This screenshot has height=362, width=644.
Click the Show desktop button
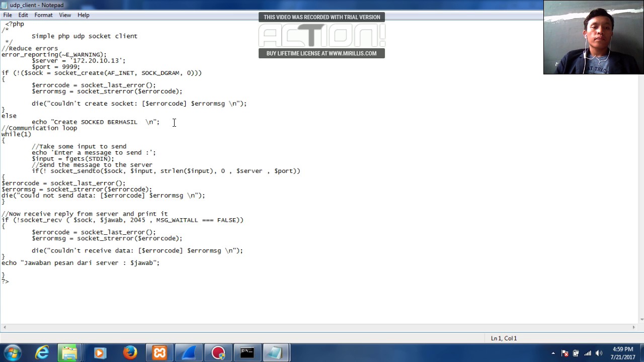click(640, 353)
